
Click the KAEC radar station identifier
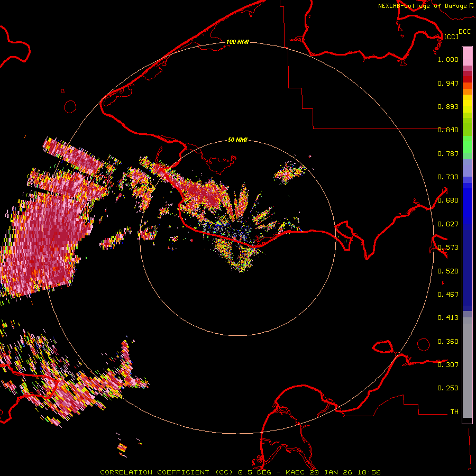point(296,472)
